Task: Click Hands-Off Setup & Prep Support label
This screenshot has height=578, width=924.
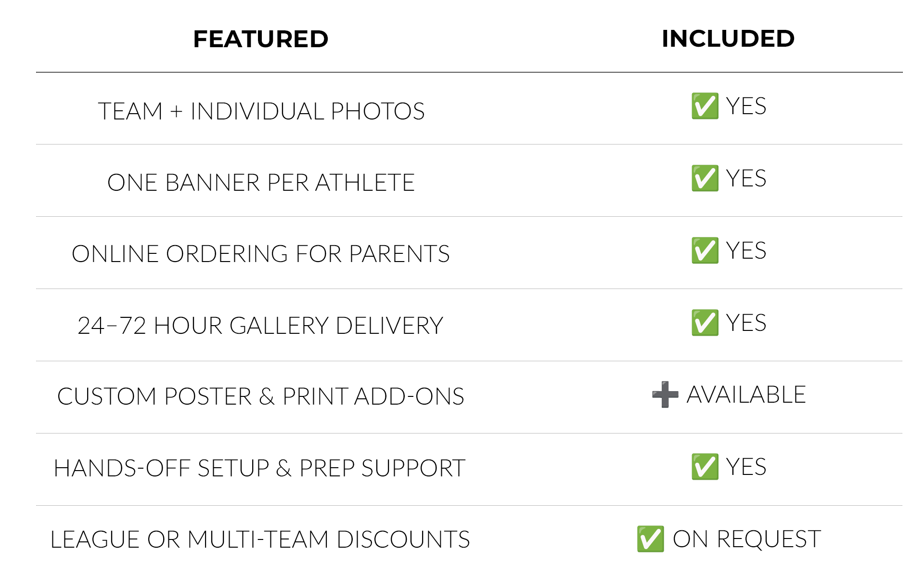Action: click(259, 468)
